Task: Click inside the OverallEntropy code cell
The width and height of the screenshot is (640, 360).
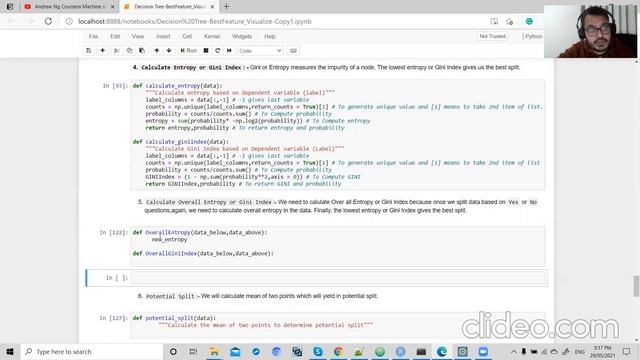Action: point(338,247)
